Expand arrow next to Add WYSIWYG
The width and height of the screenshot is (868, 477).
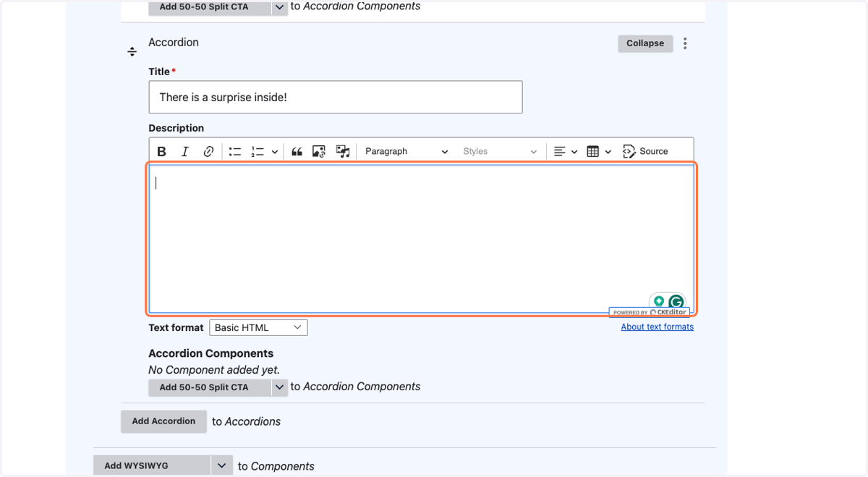[222, 465]
